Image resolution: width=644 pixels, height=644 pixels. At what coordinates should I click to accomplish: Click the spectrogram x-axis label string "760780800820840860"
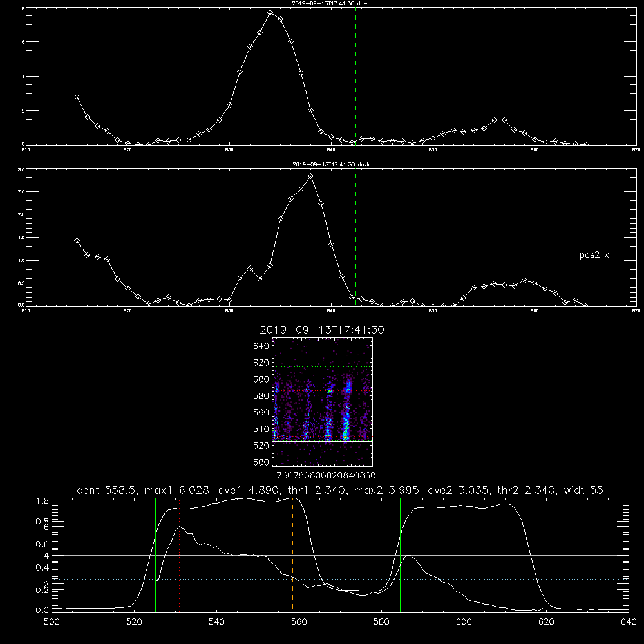(x=327, y=476)
